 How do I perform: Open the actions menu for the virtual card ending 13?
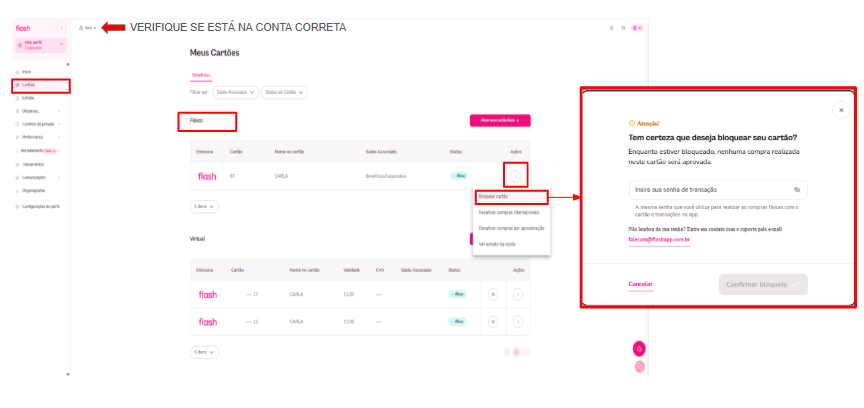(x=518, y=321)
